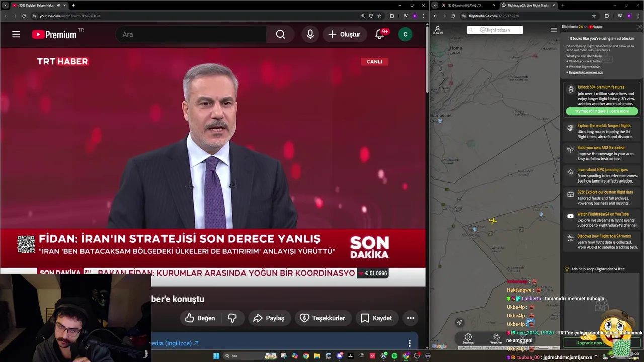The width and height of the screenshot is (644, 362).
Task: Go back in the Flightradar24 window
Action: [435, 16]
